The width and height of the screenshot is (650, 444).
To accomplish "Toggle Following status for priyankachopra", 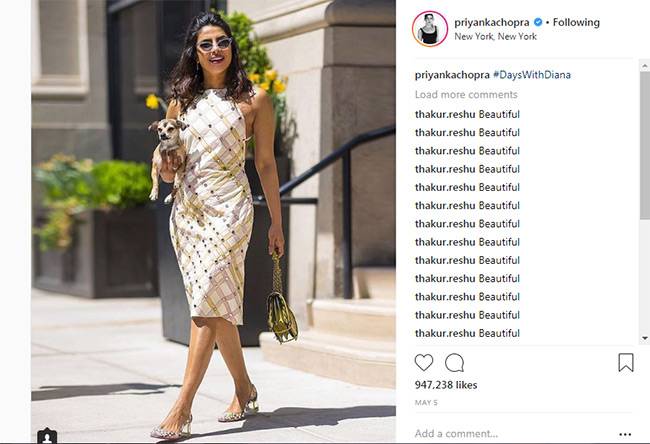I will coord(576,22).
